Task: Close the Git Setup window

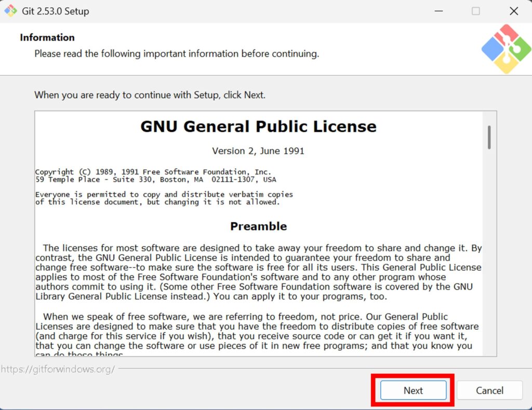Action: (x=513, y=11)
